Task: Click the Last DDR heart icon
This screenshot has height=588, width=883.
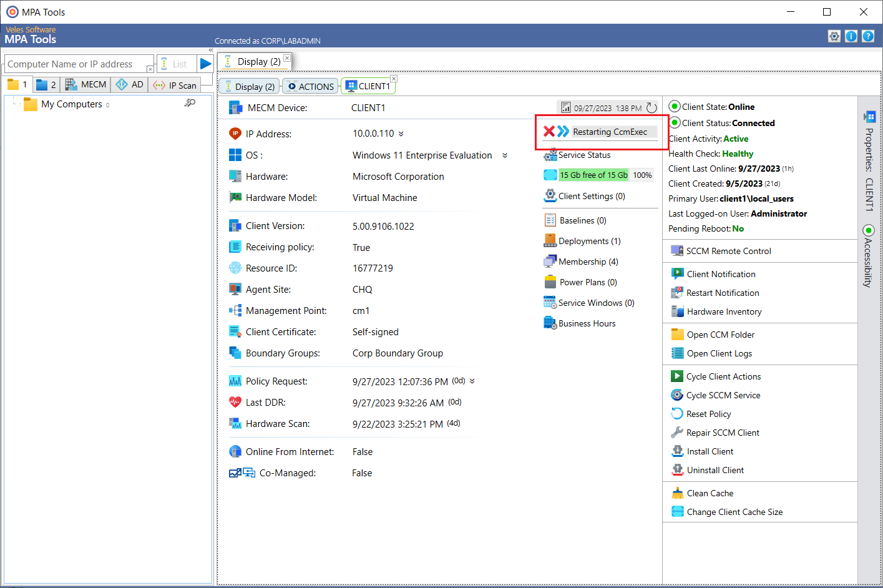Action: (235, 402)
